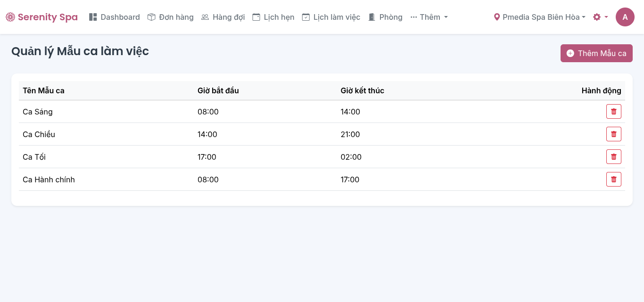
Task: Click the Thêm Mẫu ca button
Action: click(x=596, y=53)
